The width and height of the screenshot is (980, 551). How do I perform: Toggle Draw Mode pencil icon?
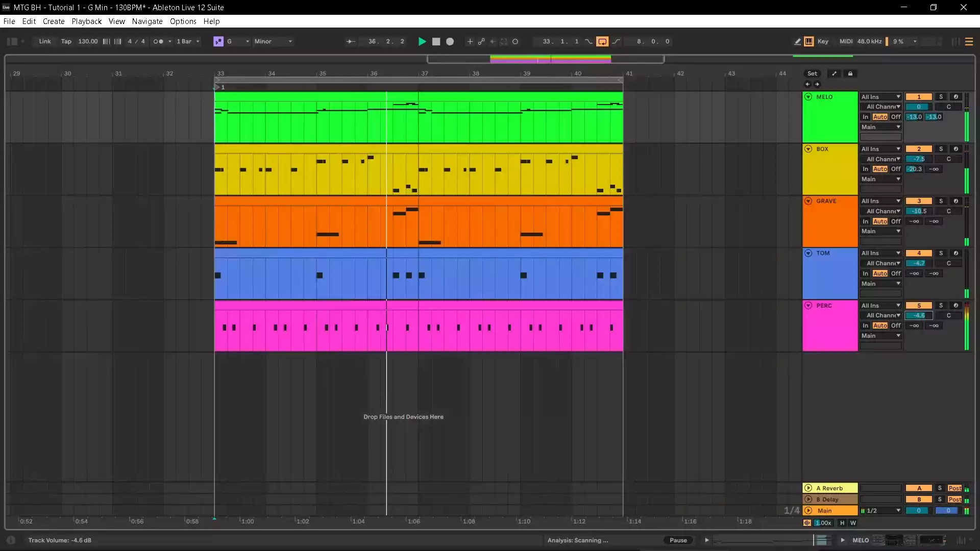797,41
